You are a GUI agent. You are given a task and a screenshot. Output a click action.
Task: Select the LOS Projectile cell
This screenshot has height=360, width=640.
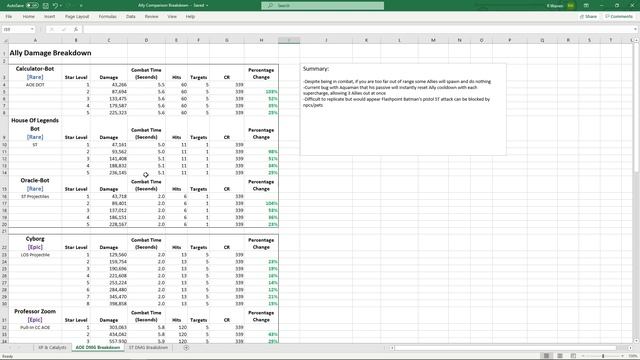point(35,255)
